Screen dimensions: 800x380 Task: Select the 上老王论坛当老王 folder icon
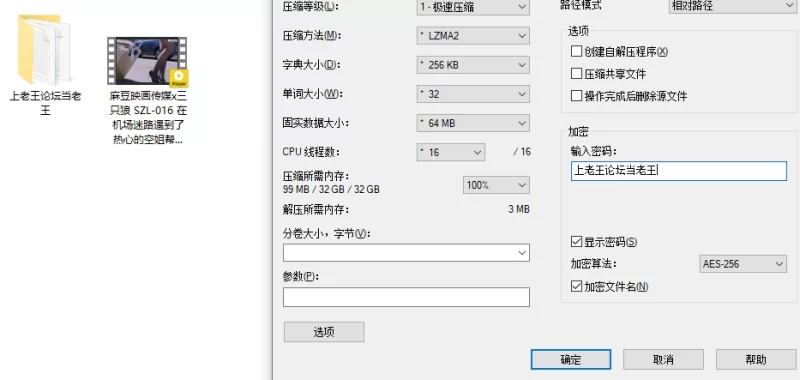pyautogui.click(x=43, y=49)
